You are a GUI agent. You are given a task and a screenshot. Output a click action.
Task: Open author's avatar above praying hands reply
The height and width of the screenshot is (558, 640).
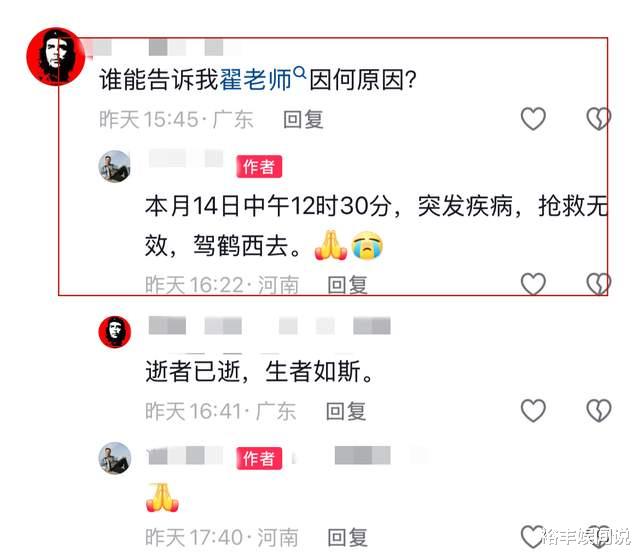point(115,458)
